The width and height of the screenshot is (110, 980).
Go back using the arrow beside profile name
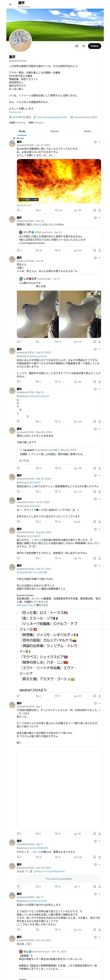pos(11,5)
